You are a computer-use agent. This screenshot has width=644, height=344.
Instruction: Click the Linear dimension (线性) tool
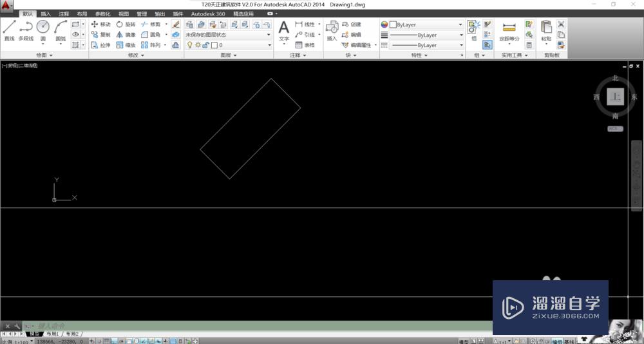click(305, 24)
